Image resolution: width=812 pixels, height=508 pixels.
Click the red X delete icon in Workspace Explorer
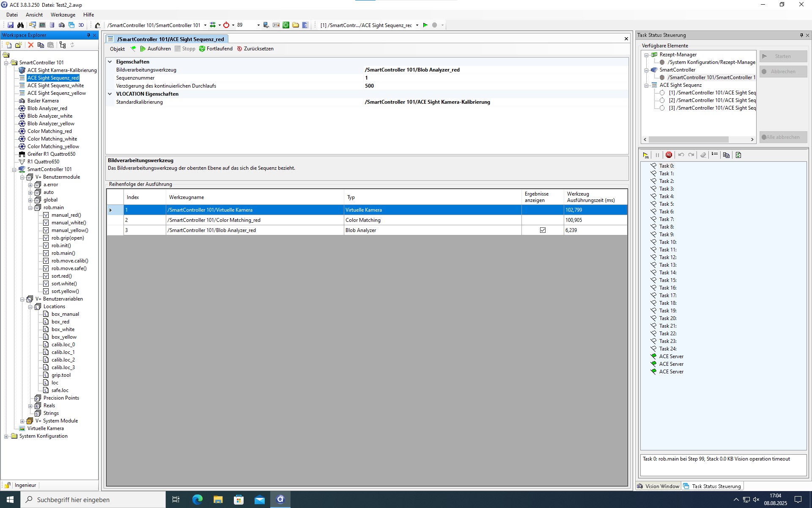pyautogui.click(x=30, y=45)
